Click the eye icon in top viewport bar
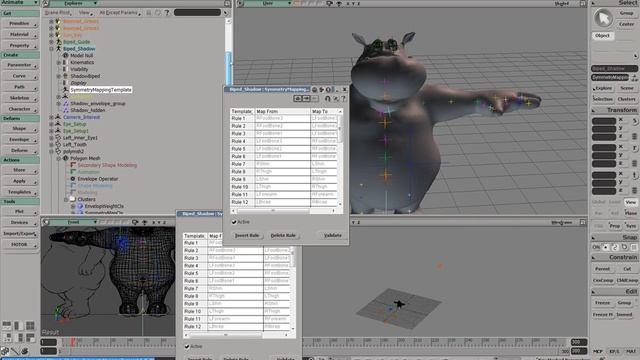 pos(339,3)
